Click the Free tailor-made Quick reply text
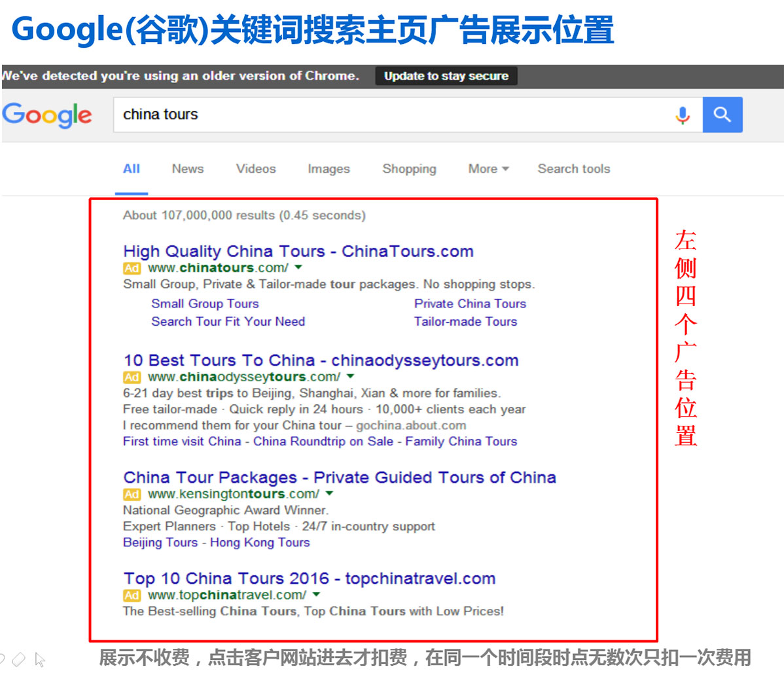This screenshot has height=673, width=784. coord(325,409)
